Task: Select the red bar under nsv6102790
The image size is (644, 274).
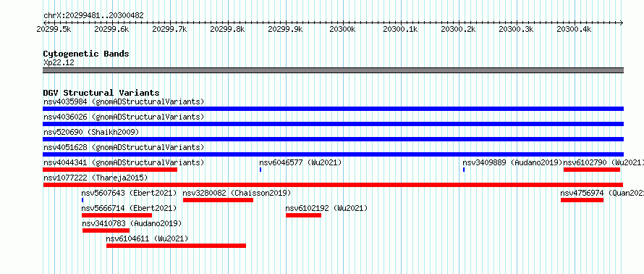Action: coord(592,170)
